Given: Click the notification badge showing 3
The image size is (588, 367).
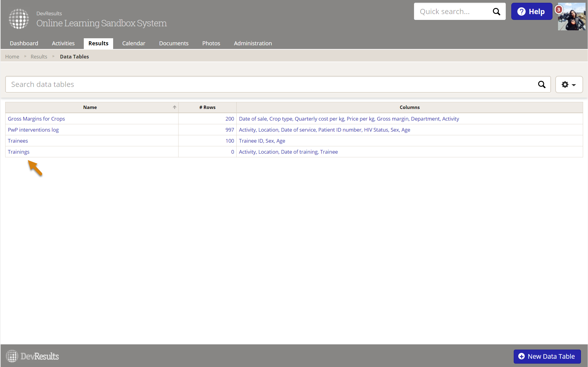Looking at the screenshot, I should 559,9.
